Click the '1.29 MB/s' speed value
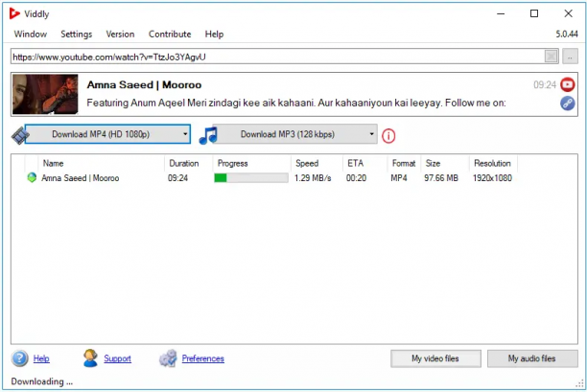The height and width of the screenshot is (392, 587). click(313, 178)
